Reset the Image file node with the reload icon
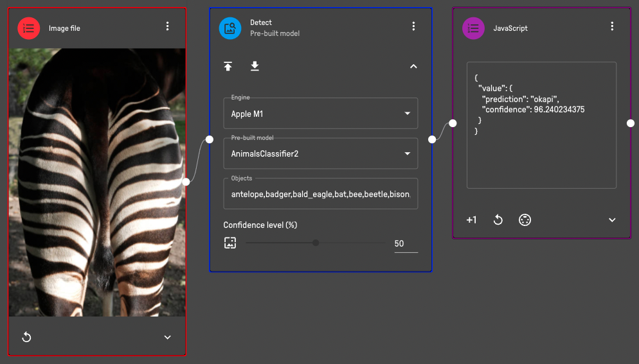The image size is (639, 364). pyautogui.click(x=27, y=337)
